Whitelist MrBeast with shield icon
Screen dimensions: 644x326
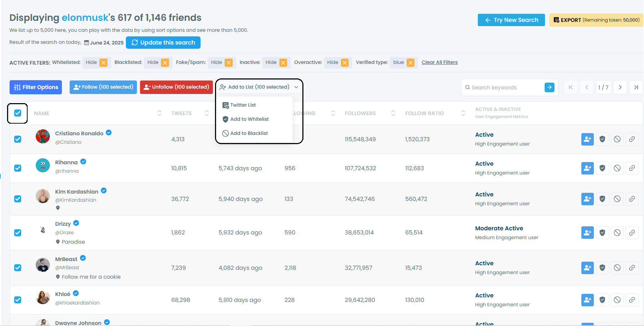pos(602,268)
